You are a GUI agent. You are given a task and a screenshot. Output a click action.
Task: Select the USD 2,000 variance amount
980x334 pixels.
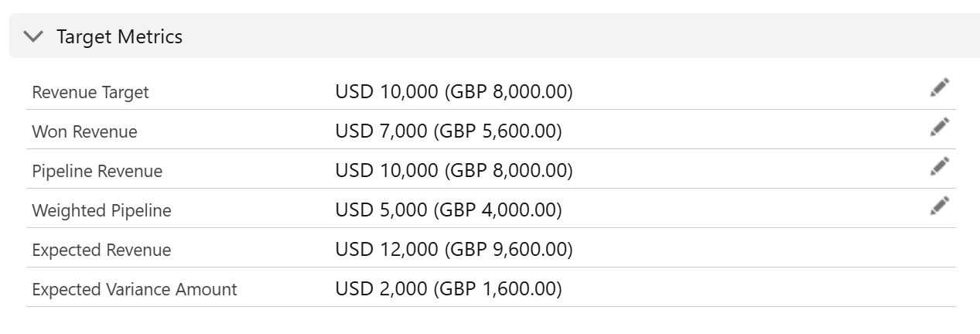[381, 289]
